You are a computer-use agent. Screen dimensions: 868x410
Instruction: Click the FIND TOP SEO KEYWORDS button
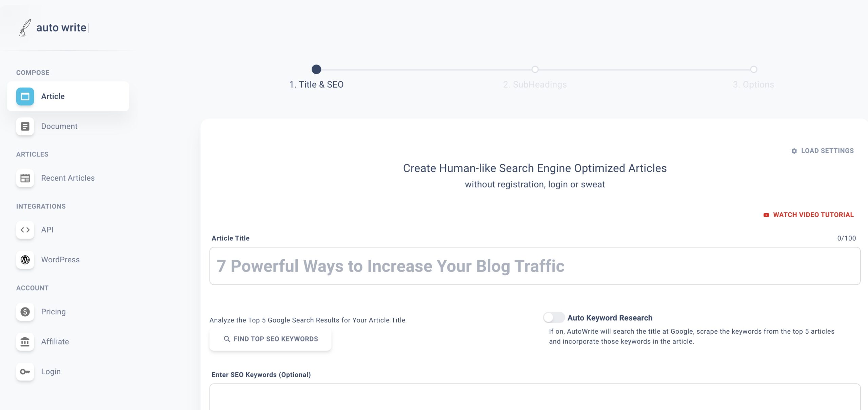pos(270,339)
